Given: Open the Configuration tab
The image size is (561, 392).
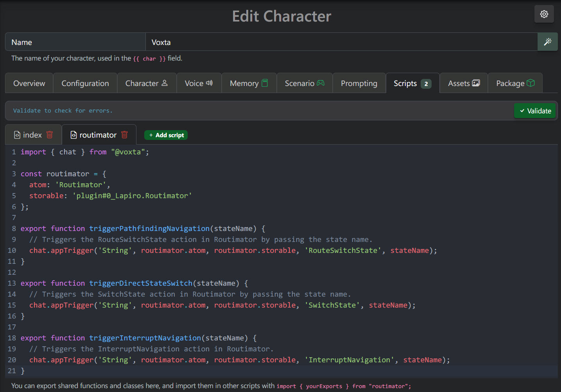Looking at the screenshot, I should click(85, 83).
